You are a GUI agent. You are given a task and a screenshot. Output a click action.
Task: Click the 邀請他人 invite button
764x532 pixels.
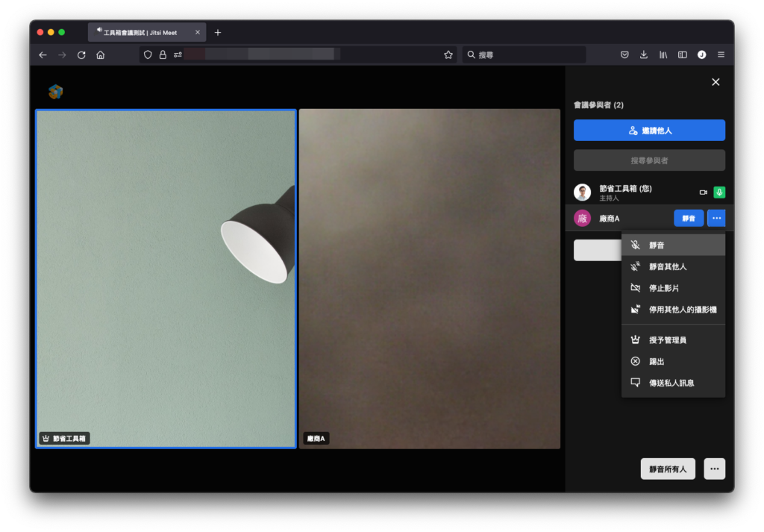(649, 130)
